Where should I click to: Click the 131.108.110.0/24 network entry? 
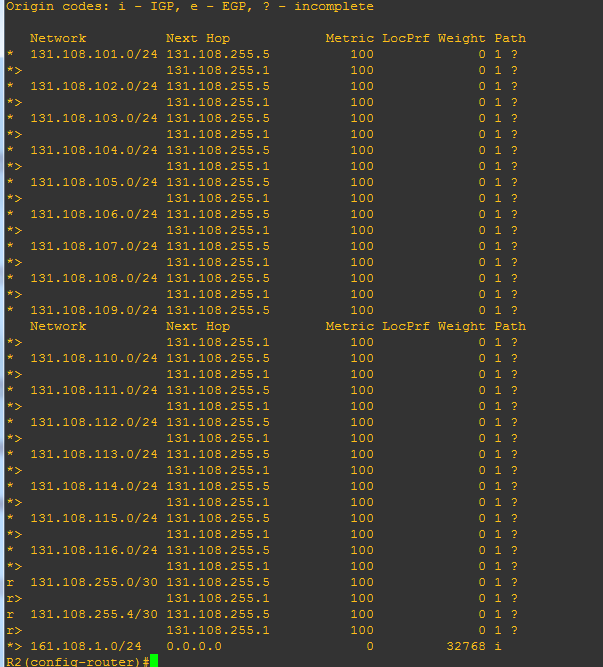pyautogui.click(x=94, y=358)
